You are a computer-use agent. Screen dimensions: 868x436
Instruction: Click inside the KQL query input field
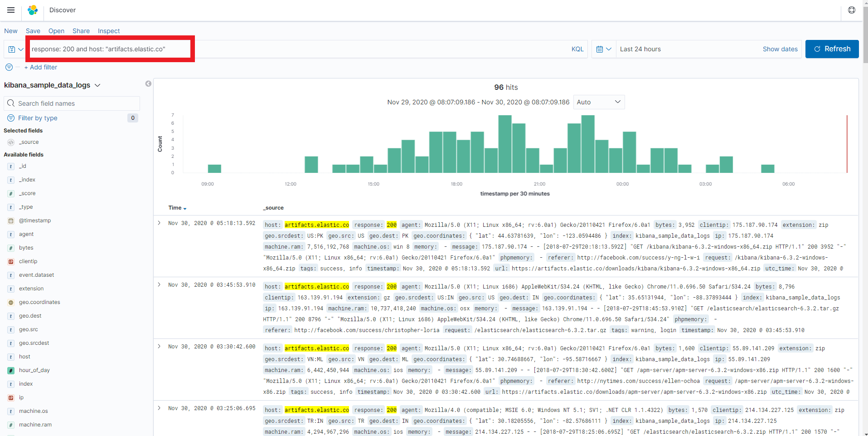click(x=272, y=49)
